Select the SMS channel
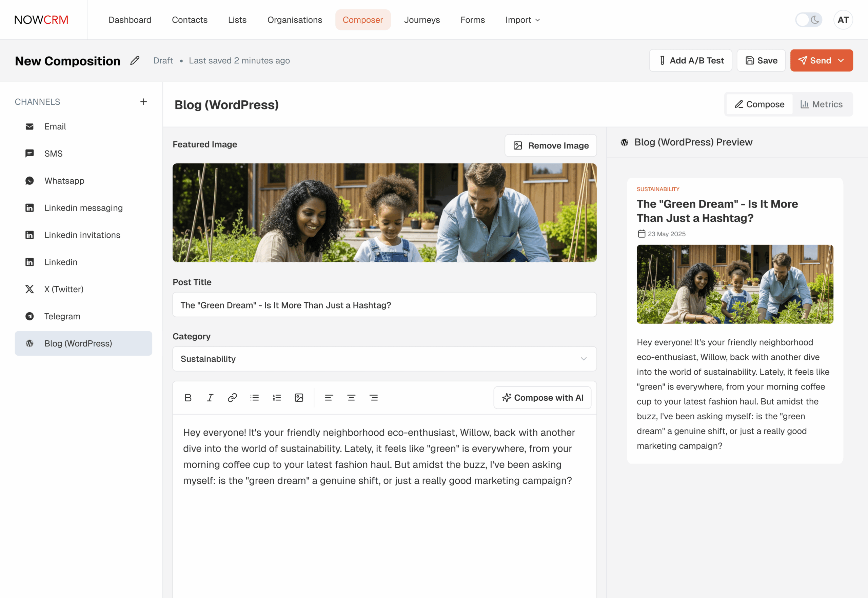 tap(83, 154)
